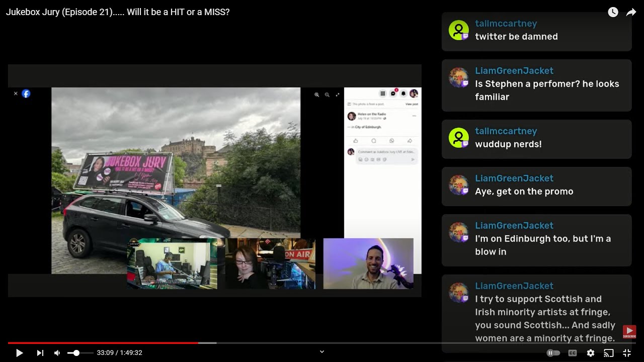This screenshot has width=644, height=362.
Task: Mute the video audio speaker icon
Action: point(57,353)
